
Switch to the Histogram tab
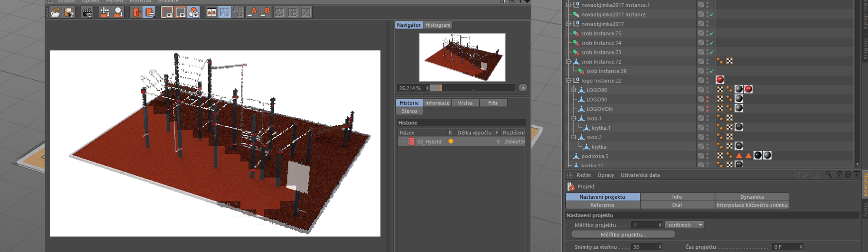tap(438, 25)
